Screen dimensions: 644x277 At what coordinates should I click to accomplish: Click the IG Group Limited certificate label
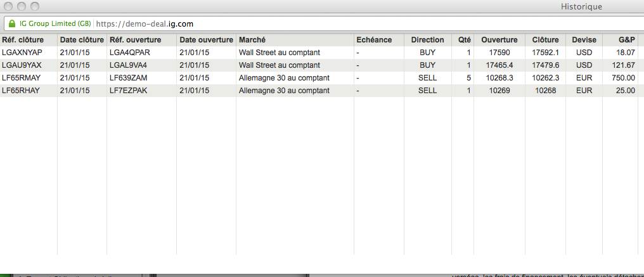(x=53, y=24)
